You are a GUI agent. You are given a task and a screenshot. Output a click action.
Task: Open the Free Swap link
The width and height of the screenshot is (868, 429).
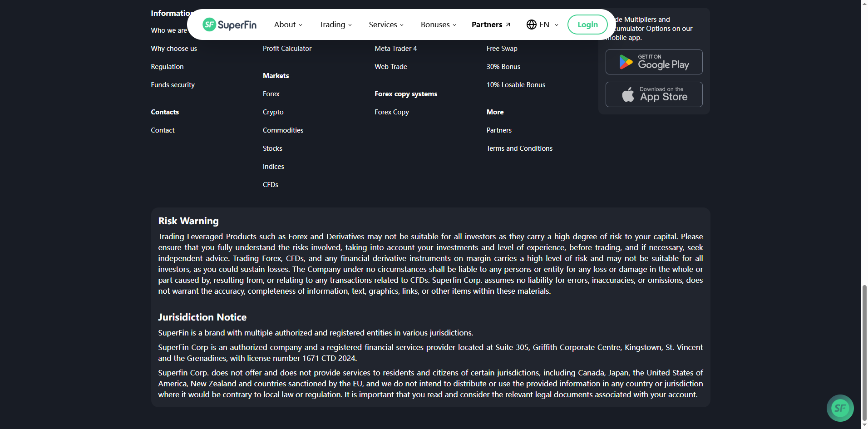pos(502,49)
